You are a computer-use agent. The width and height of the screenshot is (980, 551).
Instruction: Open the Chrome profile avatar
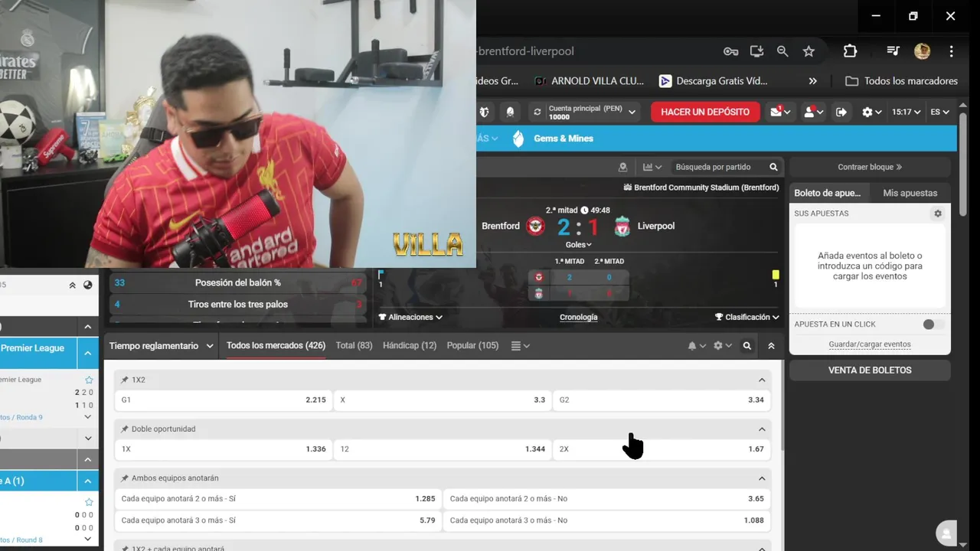point(922,51)
